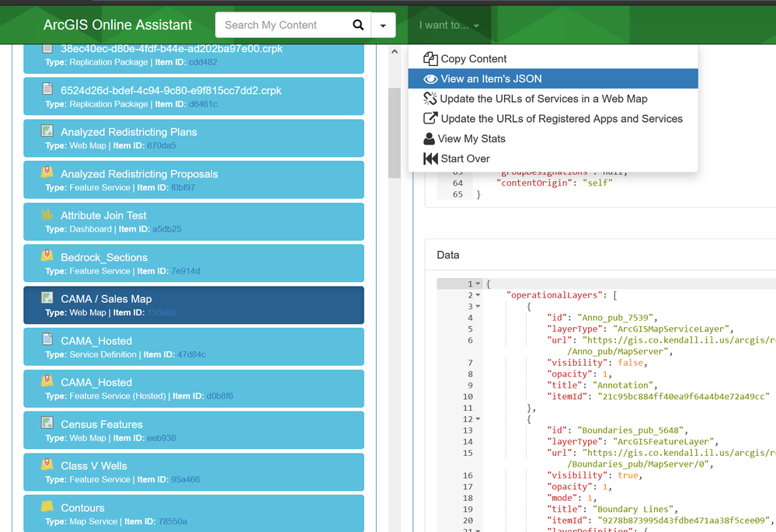This screenshot has width=776, height=532.
Task: Click the "id": "Boundaries_pub_5648" line
Action: click(x=617, y=430)
